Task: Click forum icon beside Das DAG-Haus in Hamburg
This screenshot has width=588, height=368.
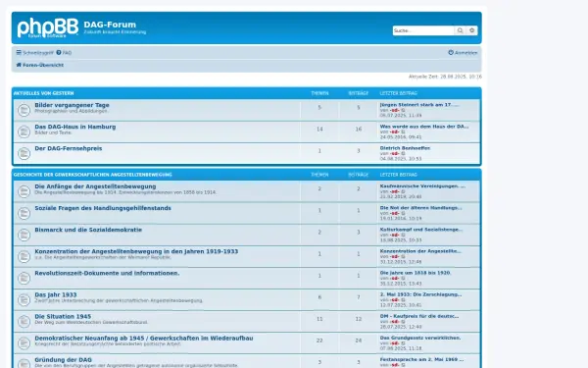Action: point(24,131)
